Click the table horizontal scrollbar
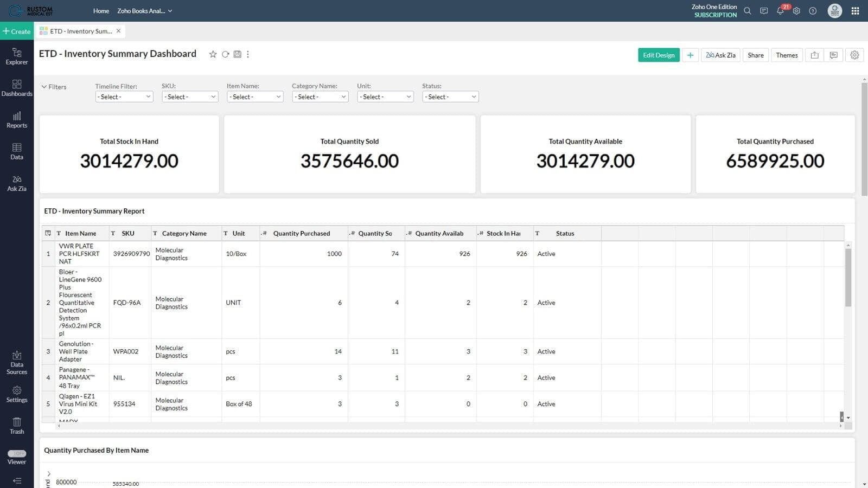 pyautogui.click(x=450, y=426)
